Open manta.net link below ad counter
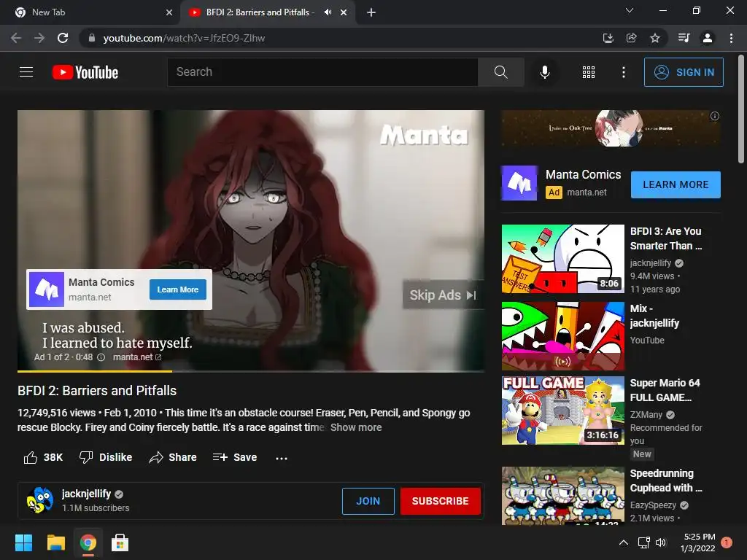The width and height of the screenshot is (747, 560). pyautogui.click(x=137, y=357)
